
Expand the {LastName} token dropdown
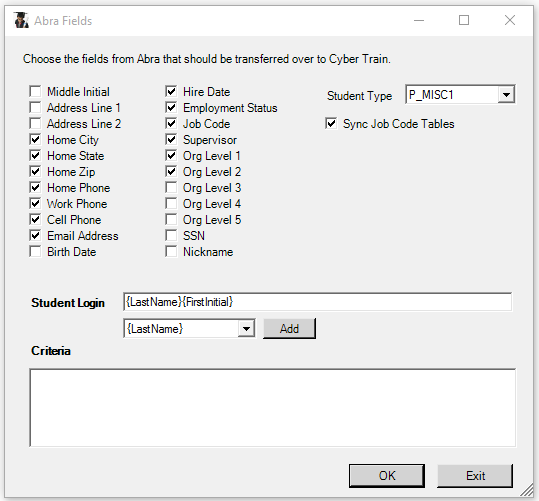[x=246, y=329]
